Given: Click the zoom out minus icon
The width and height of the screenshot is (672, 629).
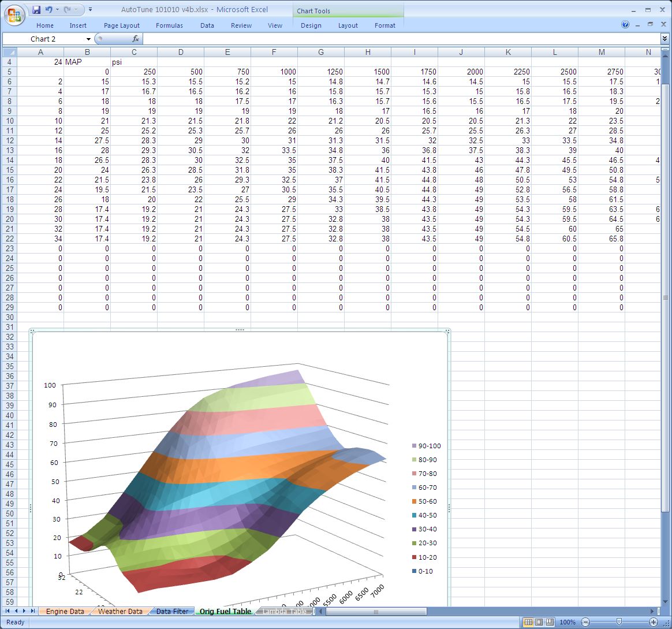Looking at the screenshot, I should [x=585, y=622].
